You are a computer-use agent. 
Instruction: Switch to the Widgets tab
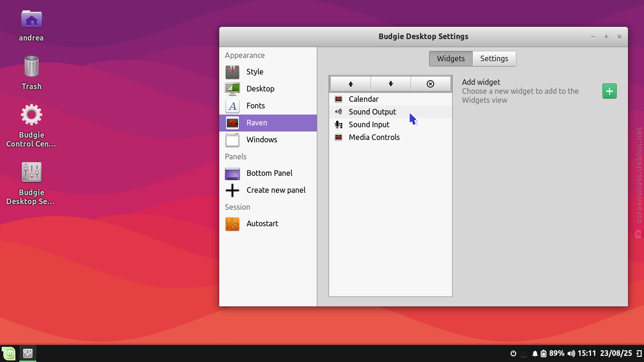click(451, 58)
